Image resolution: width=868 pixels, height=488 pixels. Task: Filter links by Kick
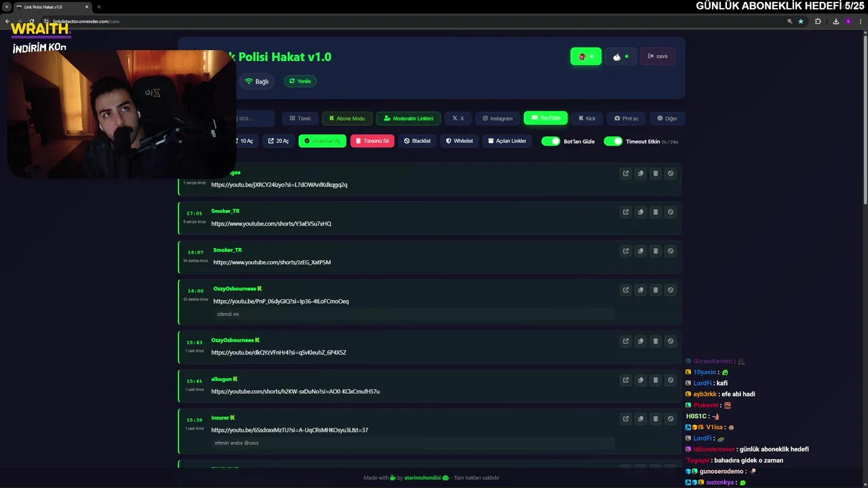pyautogui.click(x=587, y=119)
